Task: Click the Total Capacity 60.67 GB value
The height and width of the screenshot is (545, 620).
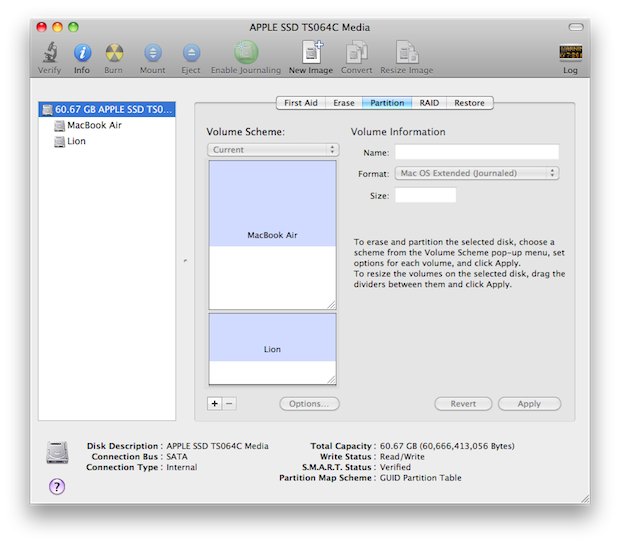Action: (x=447, y=446)
